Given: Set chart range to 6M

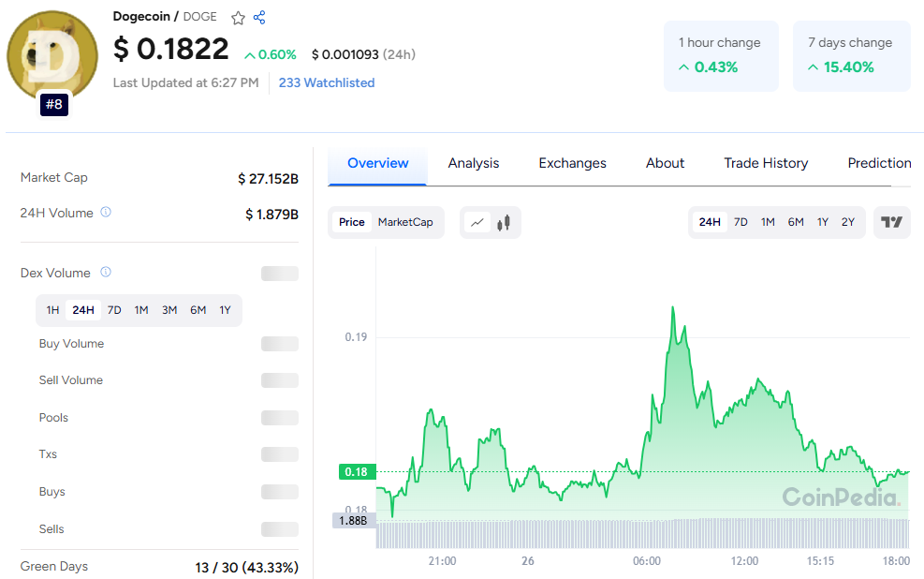Looking at the screenshot, I should (x=796, y=222).
